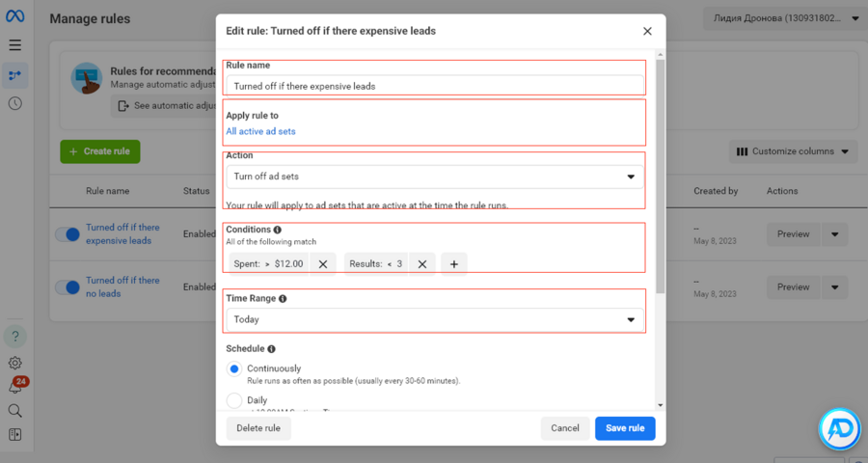Click the 'Manage rules' page heading

91,19
